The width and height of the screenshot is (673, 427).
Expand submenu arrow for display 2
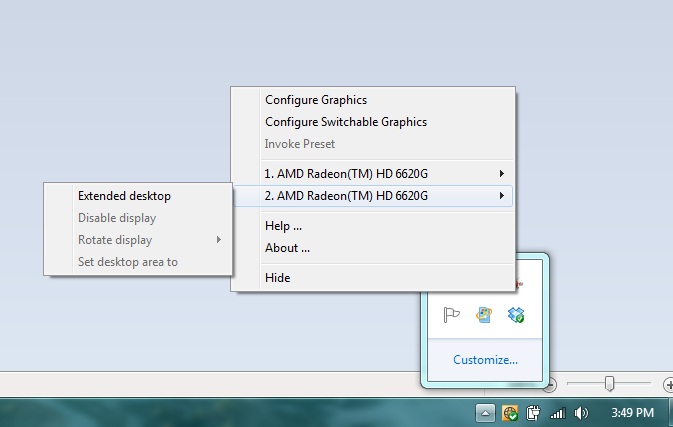501,196
